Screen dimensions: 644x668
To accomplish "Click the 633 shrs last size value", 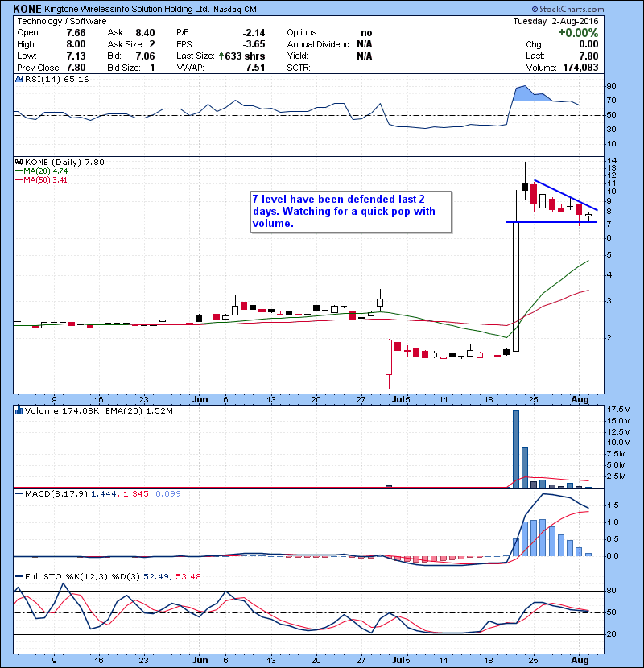I will coord(245,56).
